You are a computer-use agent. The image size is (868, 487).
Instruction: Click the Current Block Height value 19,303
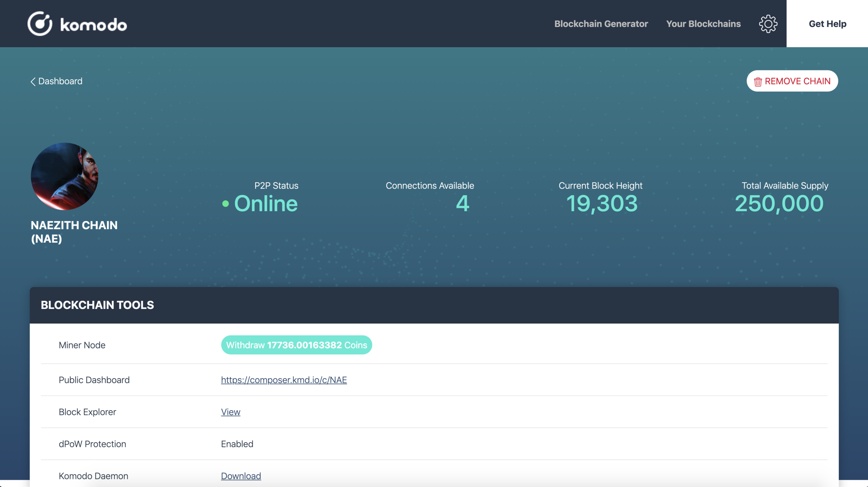point(602,204)
